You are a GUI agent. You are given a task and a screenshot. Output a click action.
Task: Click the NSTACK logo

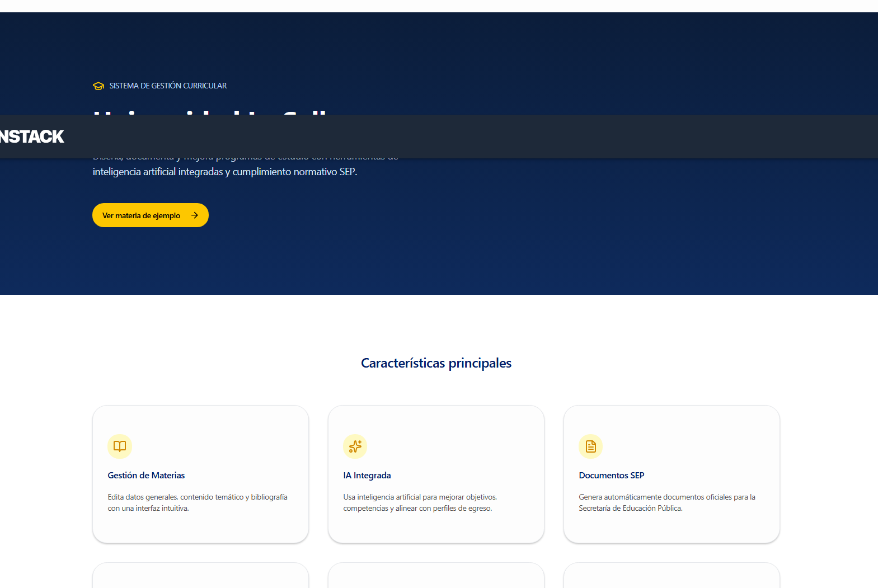32,137
